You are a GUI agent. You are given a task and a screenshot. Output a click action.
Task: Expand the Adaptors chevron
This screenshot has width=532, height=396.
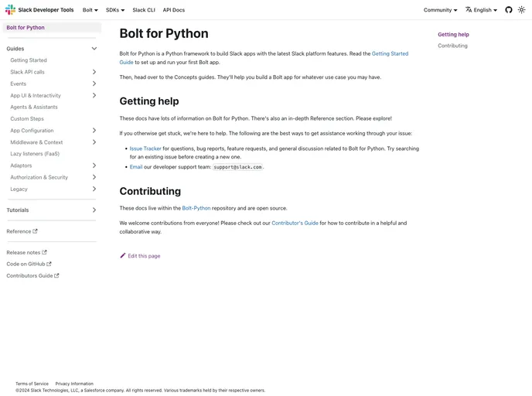click(x=94, y=166)
